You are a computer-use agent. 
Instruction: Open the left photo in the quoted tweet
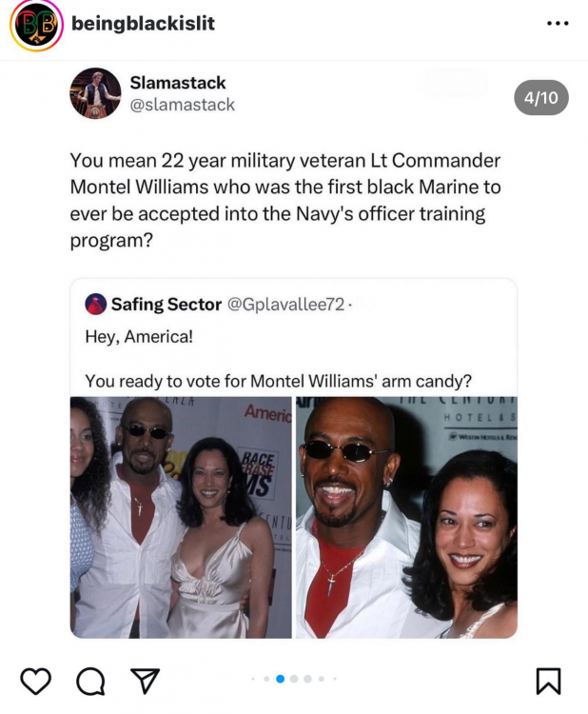pos(181,517)
